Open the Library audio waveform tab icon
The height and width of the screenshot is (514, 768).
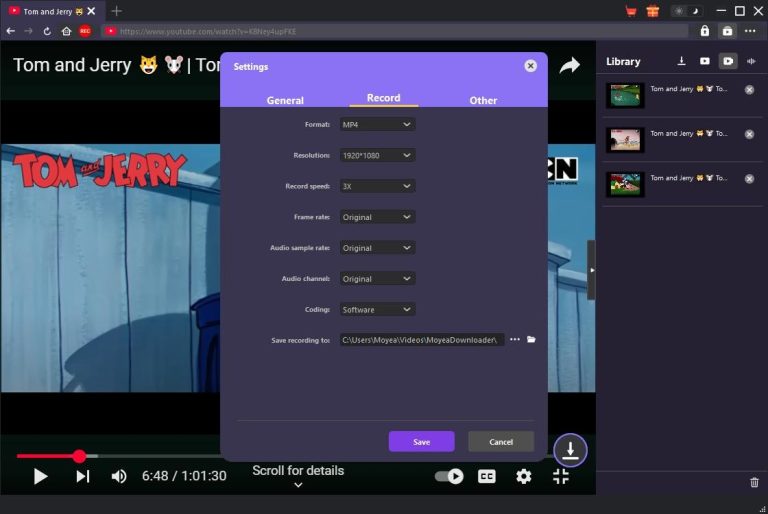pos(751,61)
